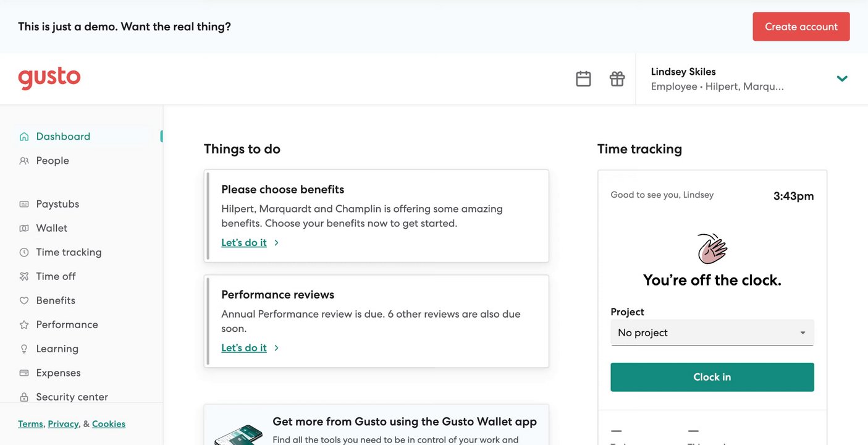The width and height of the screenshot is (868, 445).
Task: Open Paystubs in the sidebar
Action: pyautogui.click(x=57, y=204)
